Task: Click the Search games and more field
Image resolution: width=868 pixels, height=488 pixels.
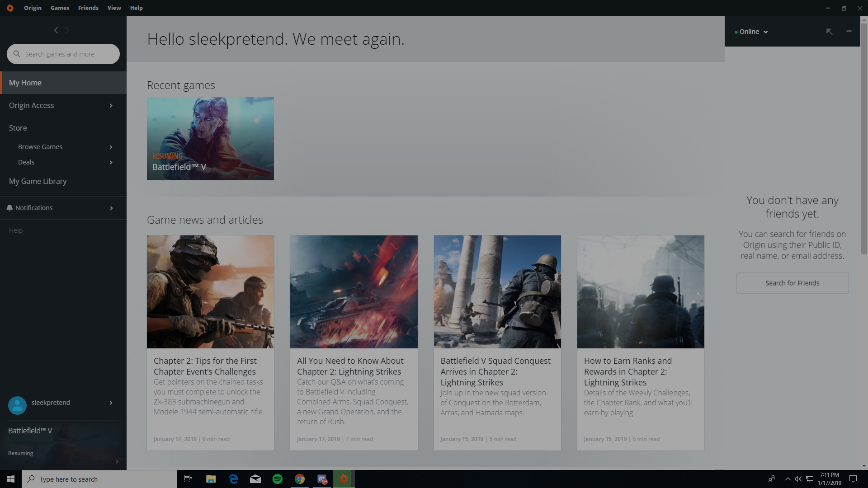Action: [63, 54]
